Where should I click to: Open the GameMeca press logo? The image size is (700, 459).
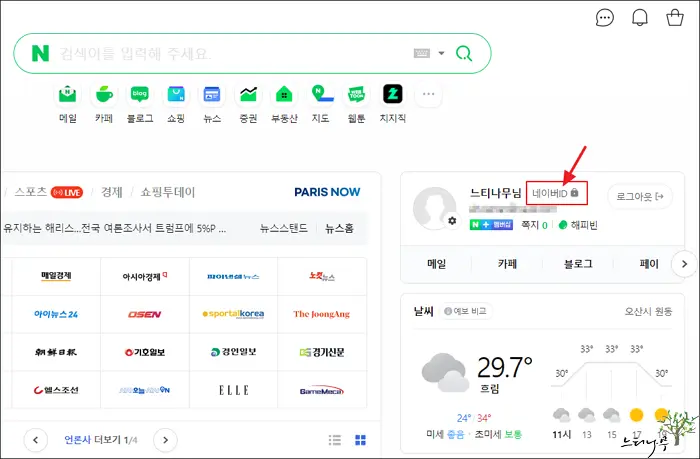click(x=322, y=390)
